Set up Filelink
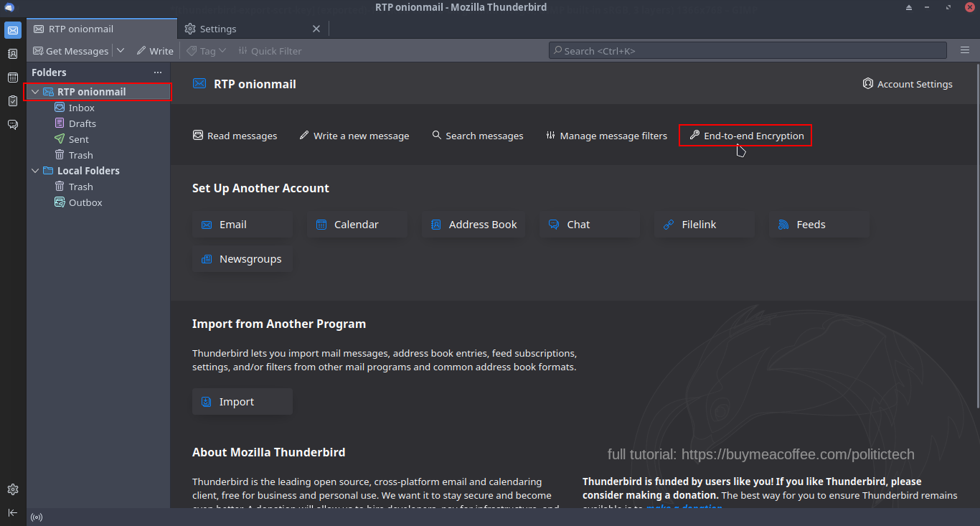 (x=705, y=225)
